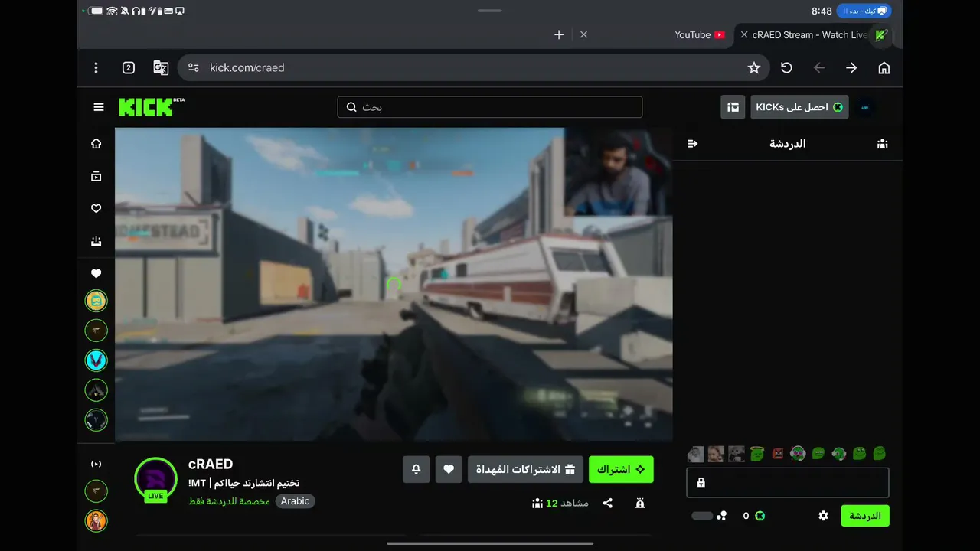
Task: Insert the angry red face emote
Action: coord(778,454)
